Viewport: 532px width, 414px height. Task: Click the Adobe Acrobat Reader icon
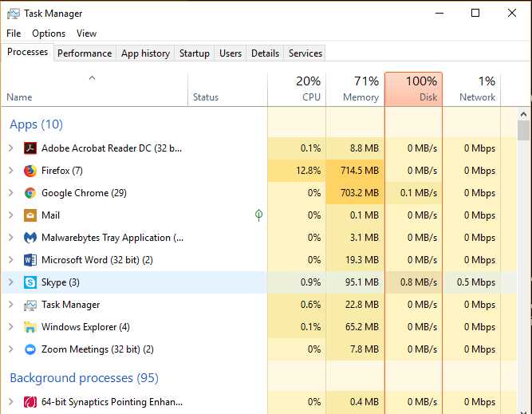point(30,148)
